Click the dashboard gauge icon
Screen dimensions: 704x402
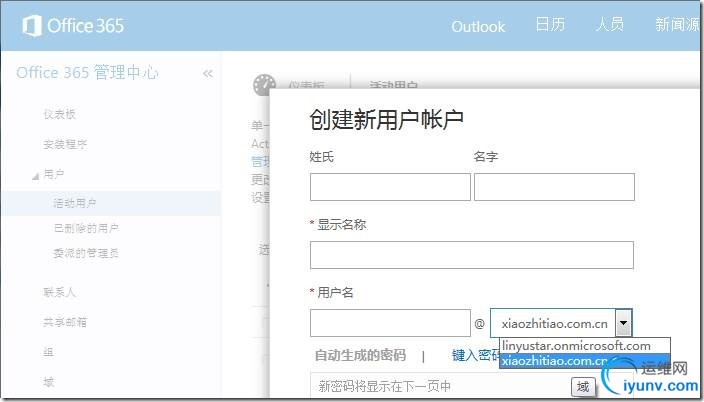(x=264, y=84)
